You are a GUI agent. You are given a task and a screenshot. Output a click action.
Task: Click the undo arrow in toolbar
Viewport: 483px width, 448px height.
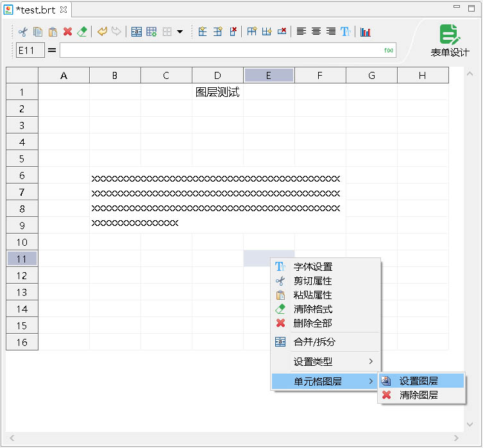point(102,31)
